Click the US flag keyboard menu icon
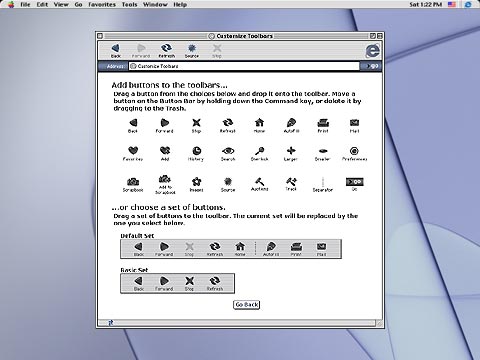480x360 pixels. pos(452,4)
